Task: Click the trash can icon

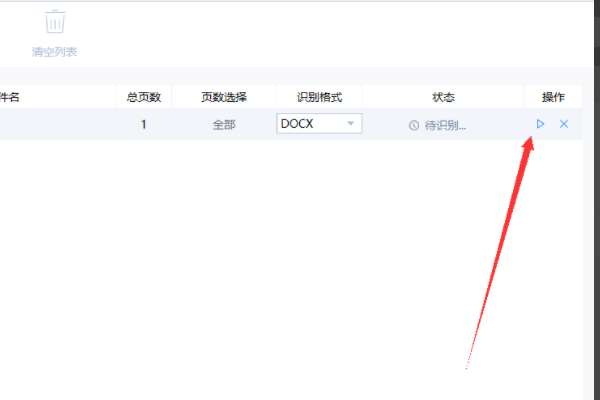Action: [x=55, y=21]
